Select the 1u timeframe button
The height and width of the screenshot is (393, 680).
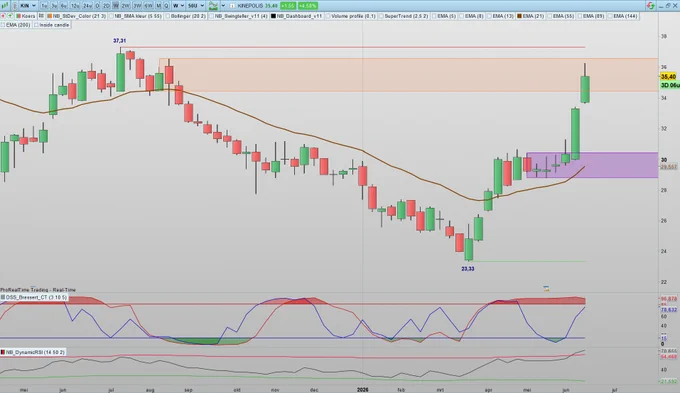(44, 6)
